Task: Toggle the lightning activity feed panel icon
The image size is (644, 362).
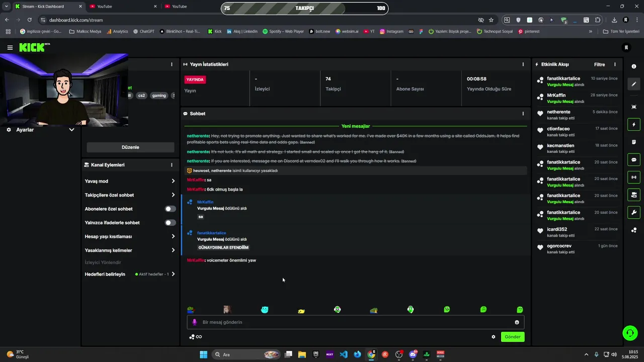Action: [633, 125]
